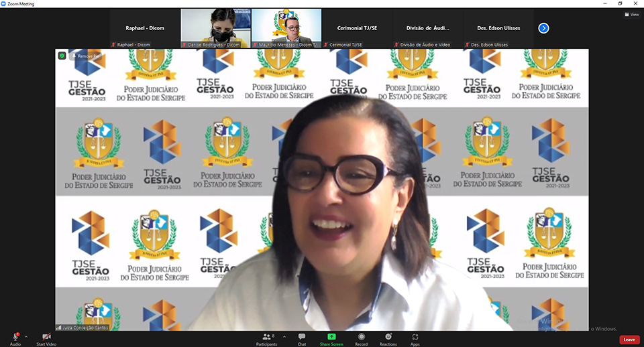Expand the Participants options caret

280,336
